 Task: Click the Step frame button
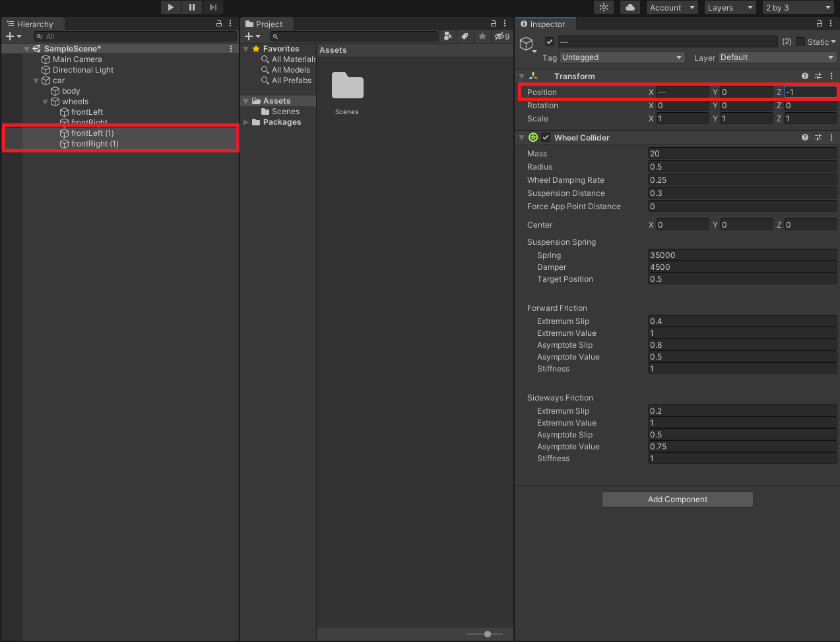(x=213, y=7)
